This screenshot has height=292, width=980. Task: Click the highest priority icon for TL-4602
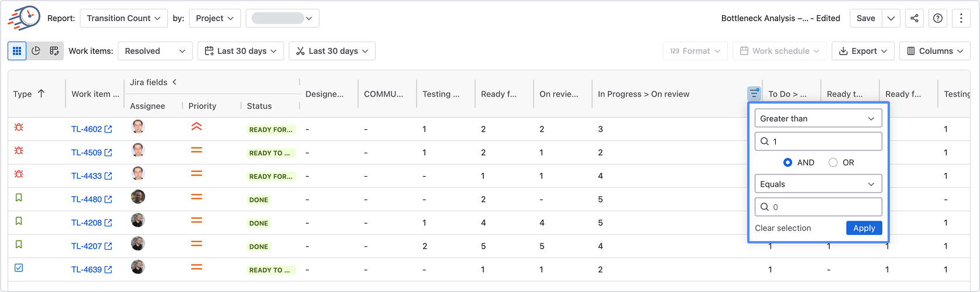pos(197,126)
